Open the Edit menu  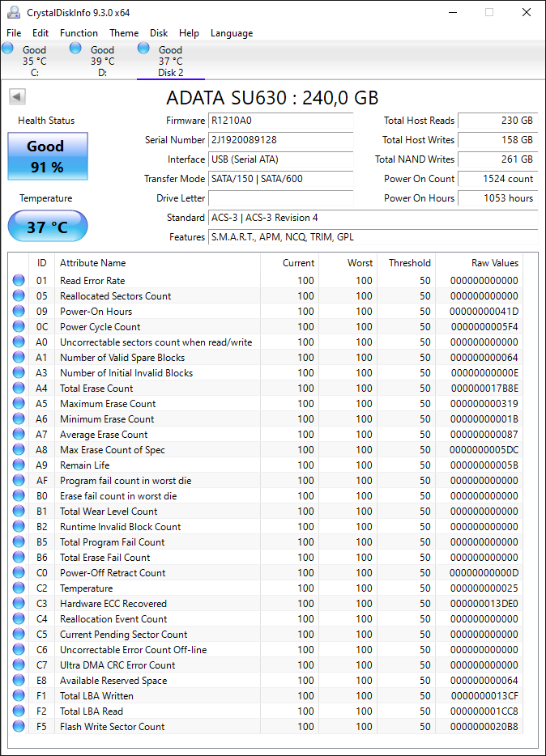[40, 33]
